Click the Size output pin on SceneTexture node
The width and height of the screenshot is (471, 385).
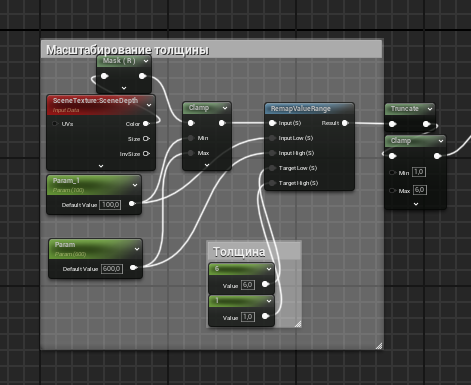[146, 139]
